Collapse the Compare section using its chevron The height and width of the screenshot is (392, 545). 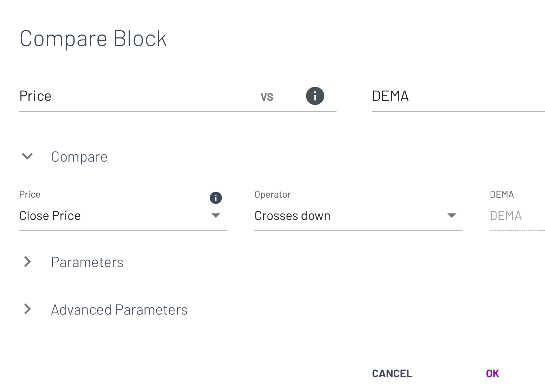(27, 156)
